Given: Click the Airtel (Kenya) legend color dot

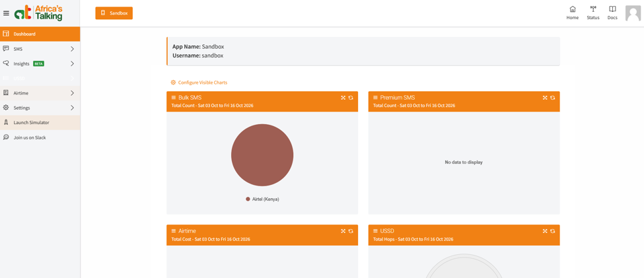Looking at the screenshot, I should point(248,199).
